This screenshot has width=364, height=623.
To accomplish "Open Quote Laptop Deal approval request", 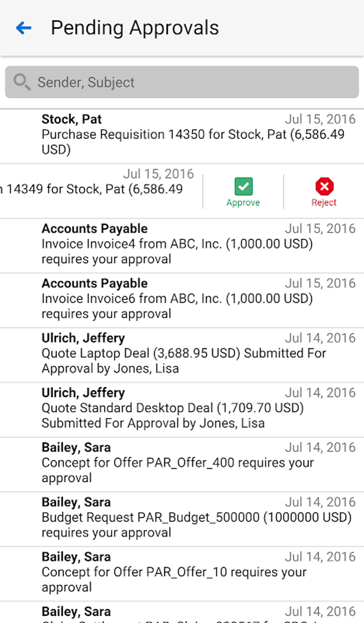I will coord(182,355).
